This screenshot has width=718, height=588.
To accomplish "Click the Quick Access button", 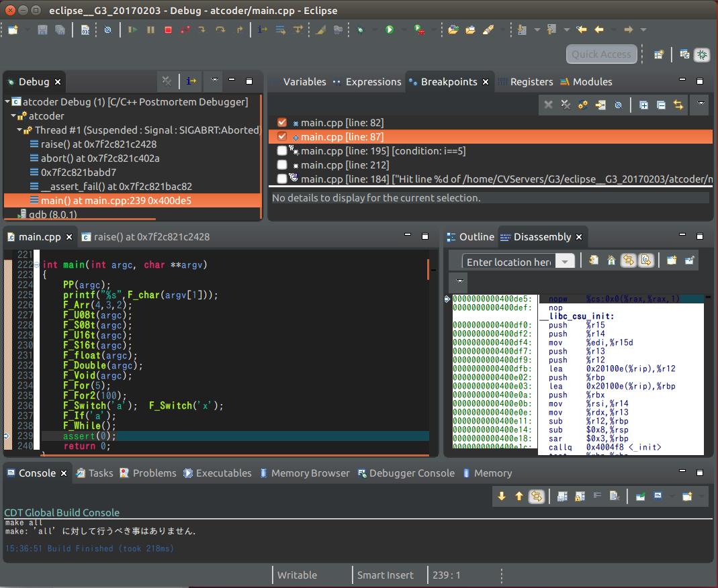I will [601, 54].
